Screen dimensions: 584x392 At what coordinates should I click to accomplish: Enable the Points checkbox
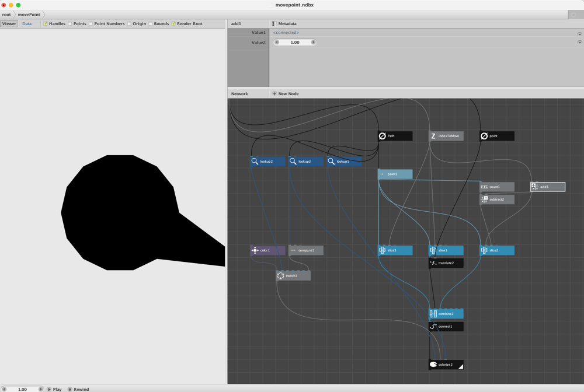[69, 23]
